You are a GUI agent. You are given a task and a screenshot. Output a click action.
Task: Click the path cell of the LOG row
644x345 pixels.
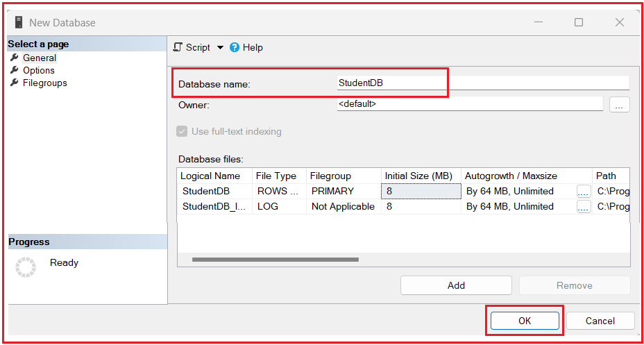(x=611, y=207)
